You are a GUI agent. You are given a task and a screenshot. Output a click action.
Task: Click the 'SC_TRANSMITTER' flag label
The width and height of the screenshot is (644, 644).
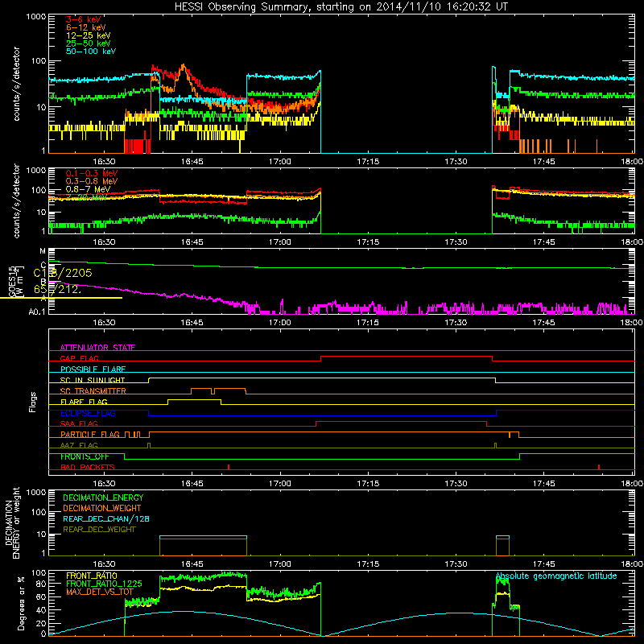click(x=93, y=390)
